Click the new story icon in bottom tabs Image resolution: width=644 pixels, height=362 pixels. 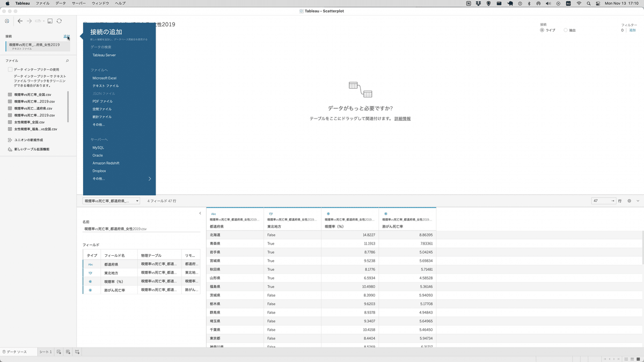(x=77, y=352)
